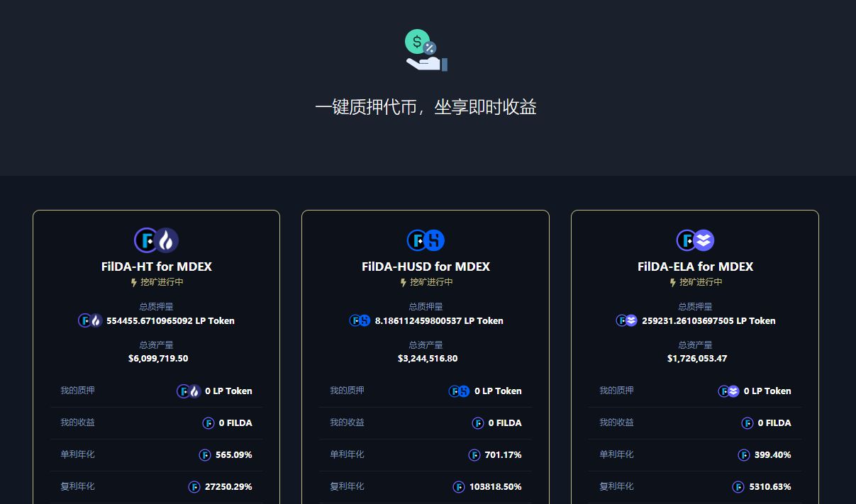
Task: Click the FILDA icon beside 27250.29%
Action: pos(194,486)
